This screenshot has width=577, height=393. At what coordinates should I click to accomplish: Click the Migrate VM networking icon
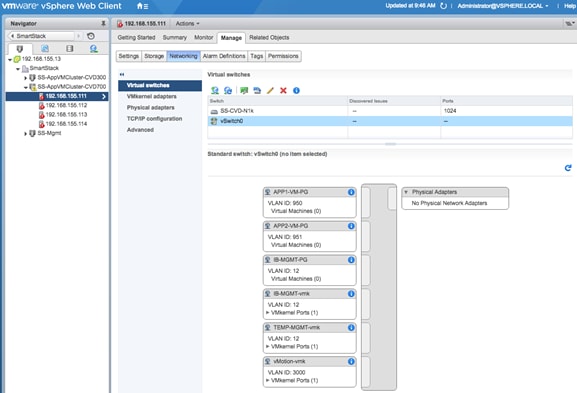coord(244,91)
